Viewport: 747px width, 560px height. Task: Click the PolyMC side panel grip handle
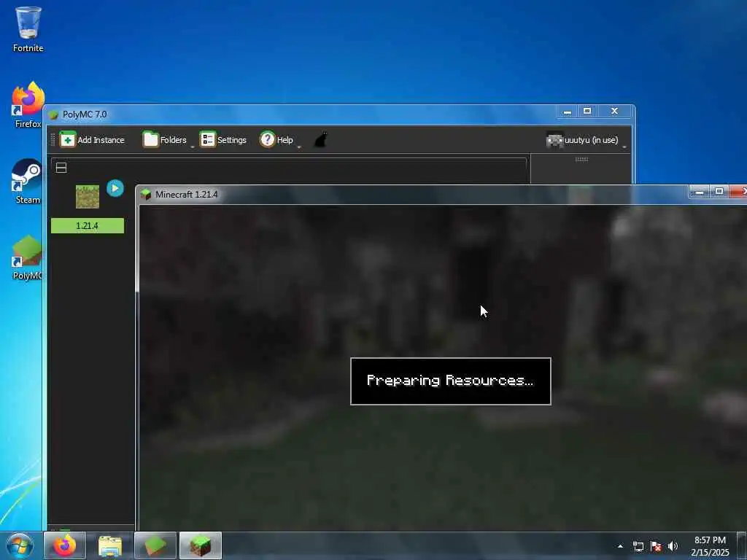(581, 159)
